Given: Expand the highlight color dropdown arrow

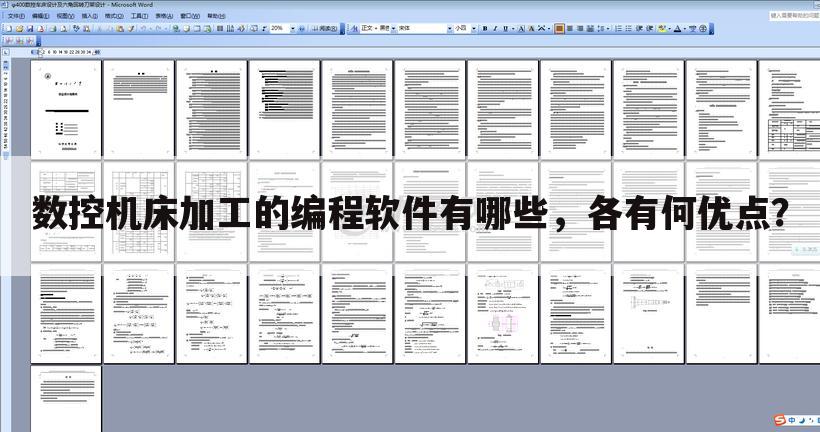Looking at the screenshot, I should 669,28.
